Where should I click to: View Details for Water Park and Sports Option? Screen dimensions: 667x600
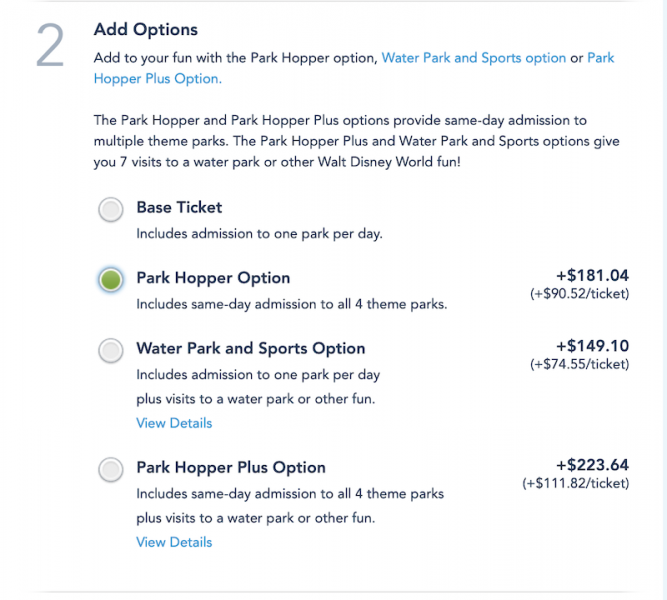click(174, 423)
